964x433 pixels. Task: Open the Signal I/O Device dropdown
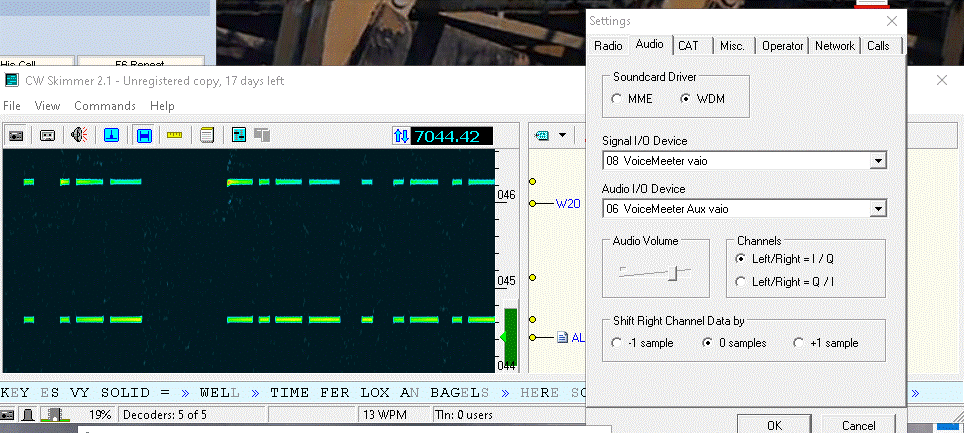coord(879,162)
